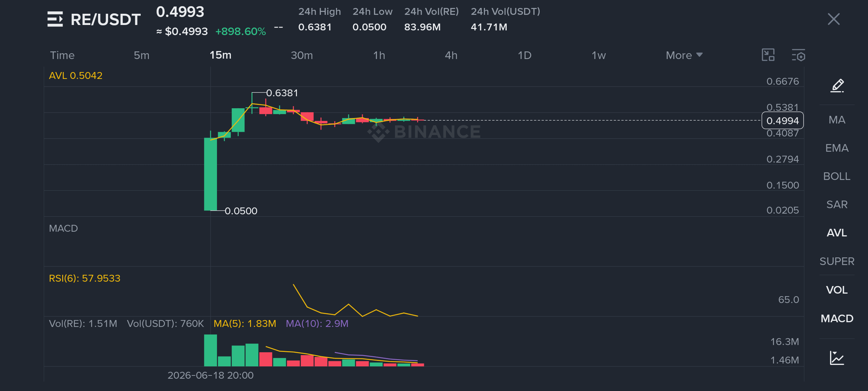The width and height of the screenshot is (868, 391).
Task: Tap the 24h High value 0.6381
Action: pyautogui.click(x=315, y=27)
